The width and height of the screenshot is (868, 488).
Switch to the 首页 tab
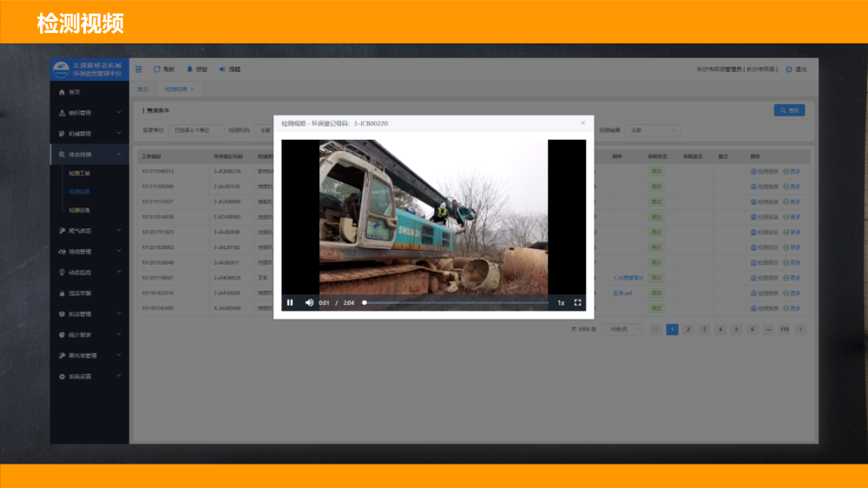143,89
